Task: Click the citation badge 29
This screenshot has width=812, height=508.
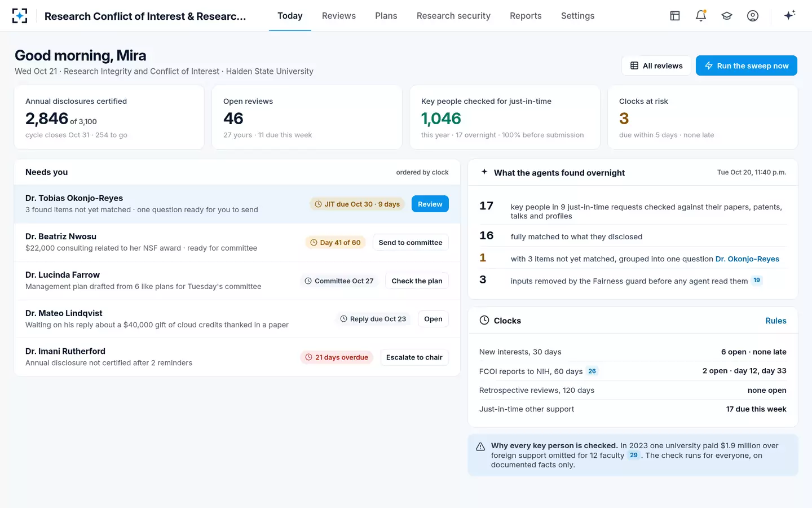Action: click(x=634, y=455)
